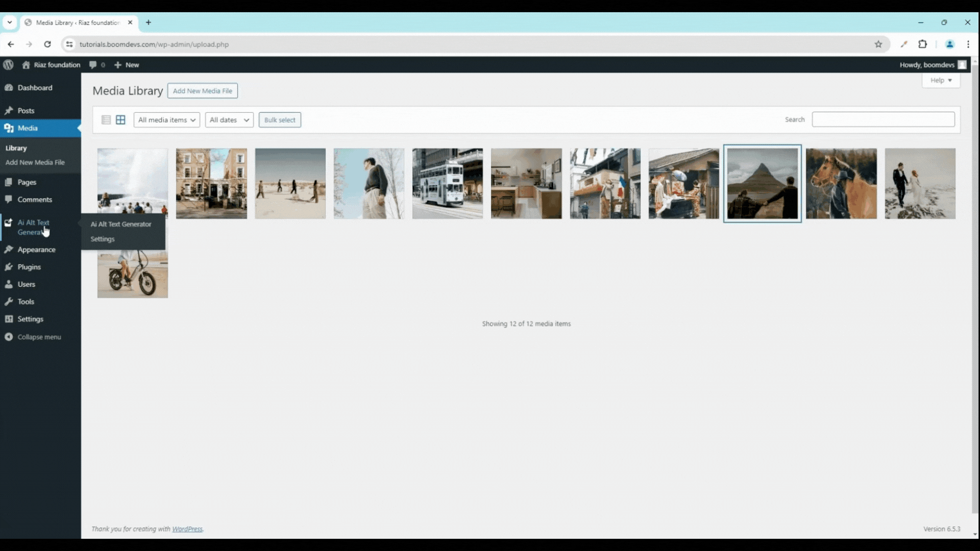Open the brown horse image thumbnail
This screenshot has width=980, height=551.
[x=841, y=184]
